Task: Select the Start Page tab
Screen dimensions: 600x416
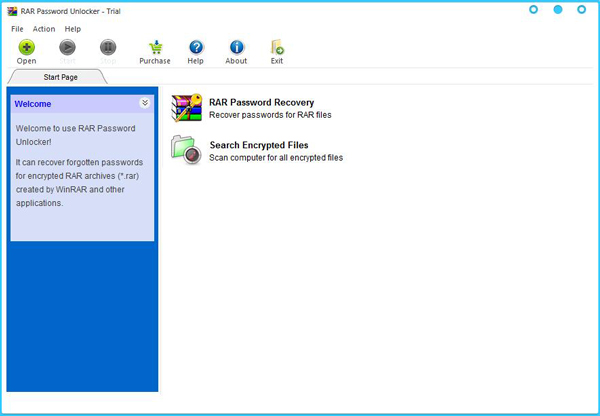Action: [58, 77]
